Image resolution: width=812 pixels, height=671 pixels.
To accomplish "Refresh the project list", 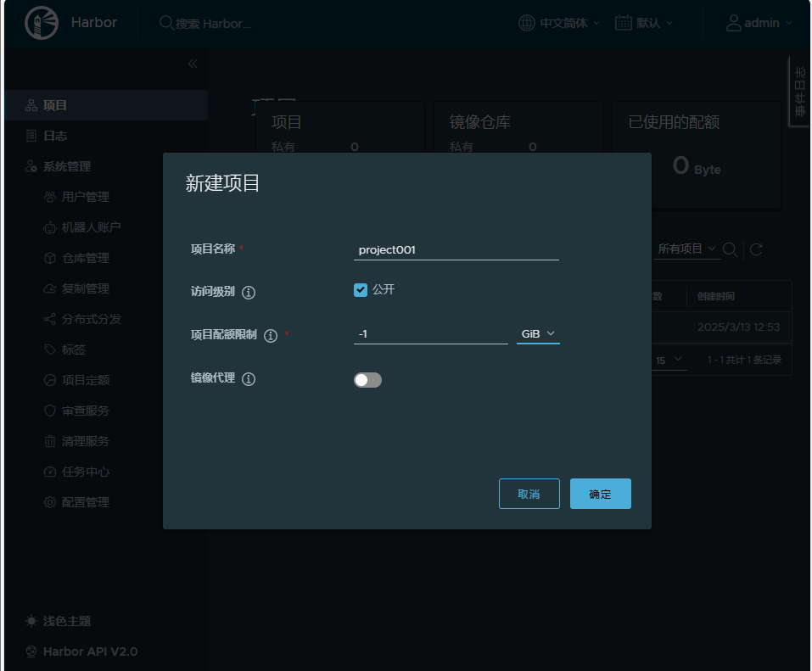I will tap(756, 249).
